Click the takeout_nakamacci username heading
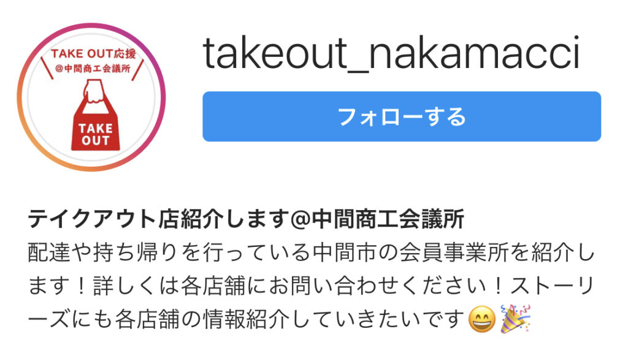 point(391,53)
